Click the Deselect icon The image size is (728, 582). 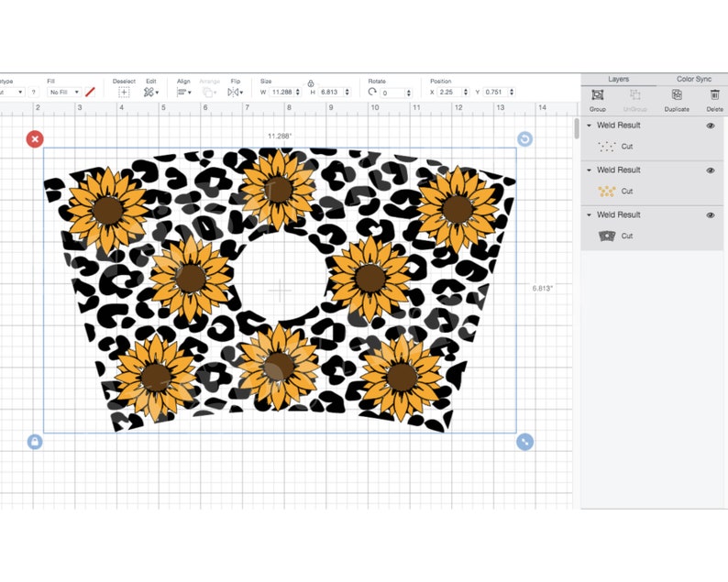coord(124,93)
